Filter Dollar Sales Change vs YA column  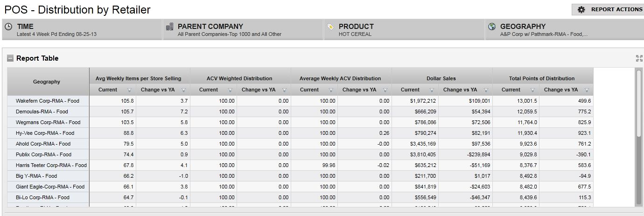coord(486,90)
